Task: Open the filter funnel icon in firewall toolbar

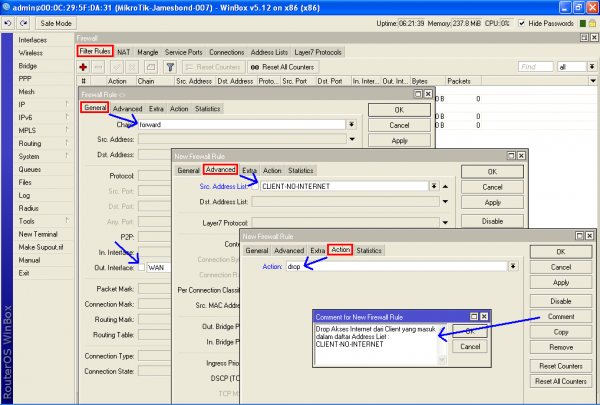Action: click(x=170, y=67)
